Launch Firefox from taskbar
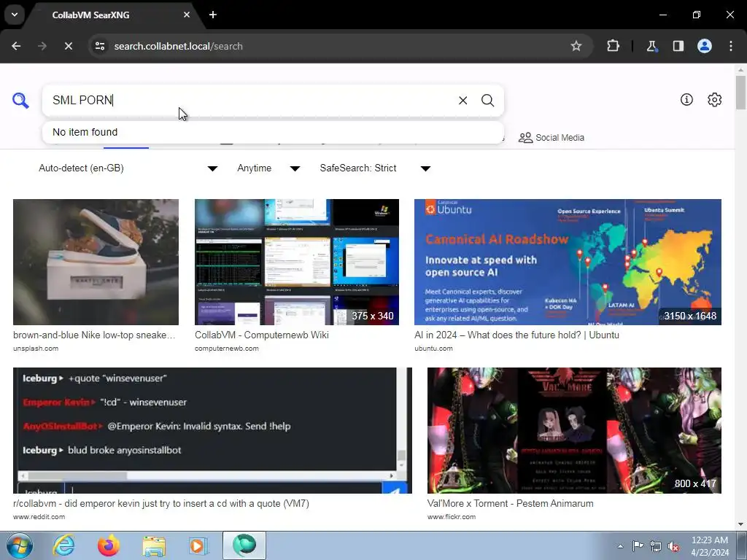The height and width of the screenshot is (560, 747). pyautogui.click(x=109, y=545)
